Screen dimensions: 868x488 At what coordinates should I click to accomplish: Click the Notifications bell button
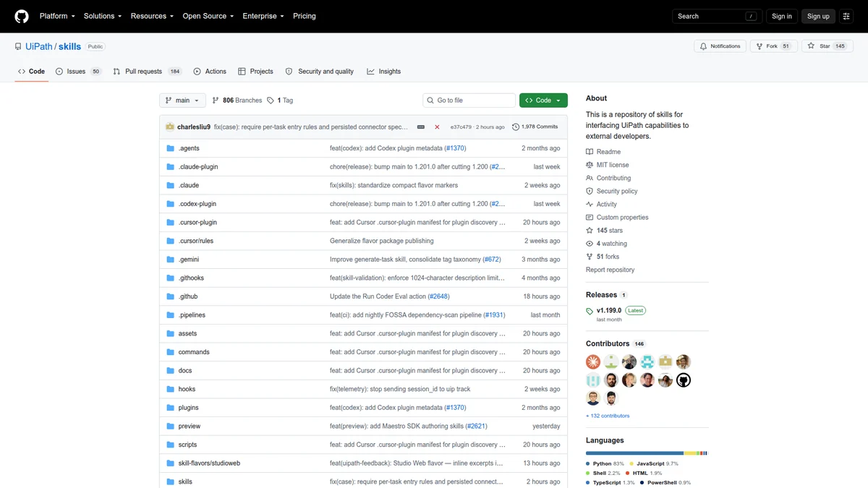pyautogui.click(x=720, y=46)
